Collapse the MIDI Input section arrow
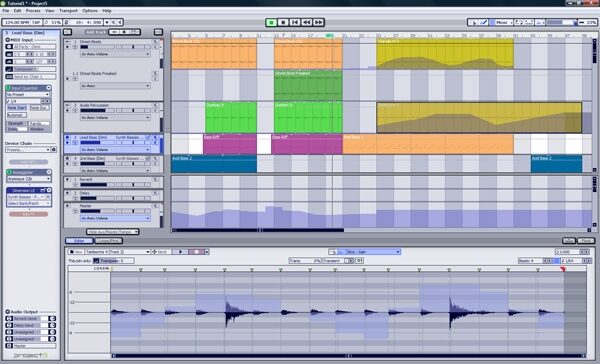Screen dimensions: 600x364 pyautogui.click(x=7, y=40)
